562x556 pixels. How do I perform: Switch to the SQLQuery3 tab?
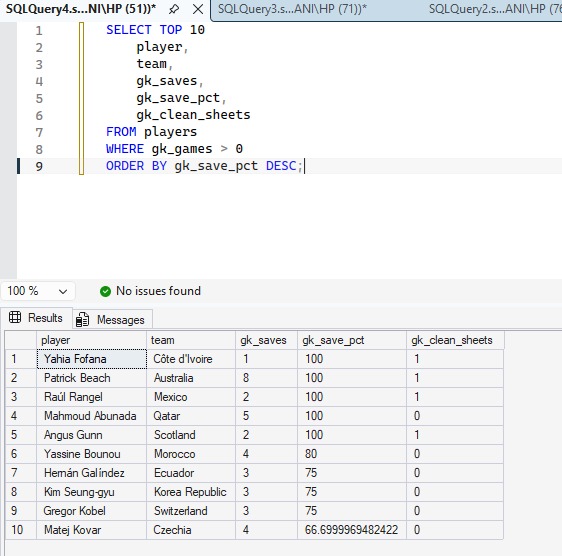point(292,9)
